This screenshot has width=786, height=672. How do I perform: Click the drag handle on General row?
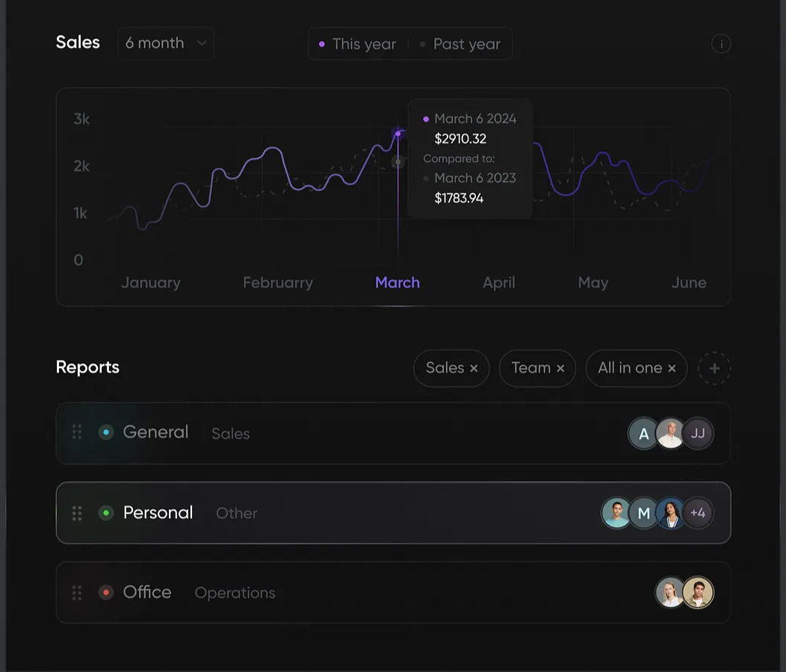[77, 432]
